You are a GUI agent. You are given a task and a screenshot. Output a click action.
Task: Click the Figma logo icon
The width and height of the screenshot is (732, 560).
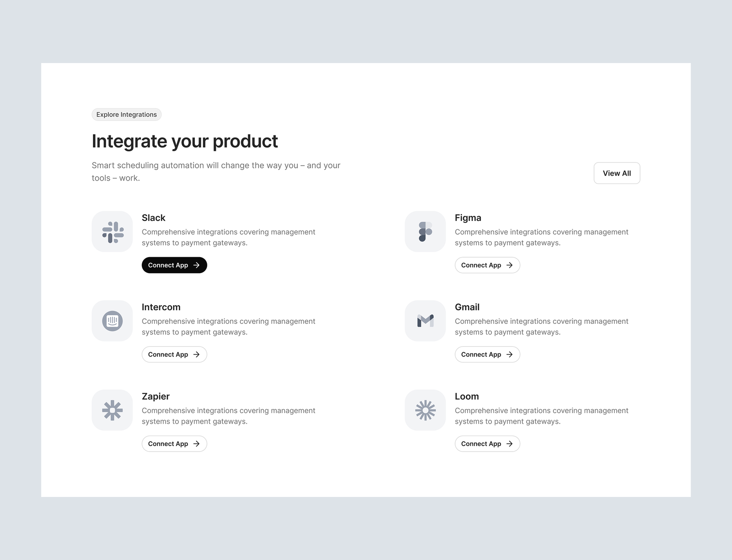[425, 232]
